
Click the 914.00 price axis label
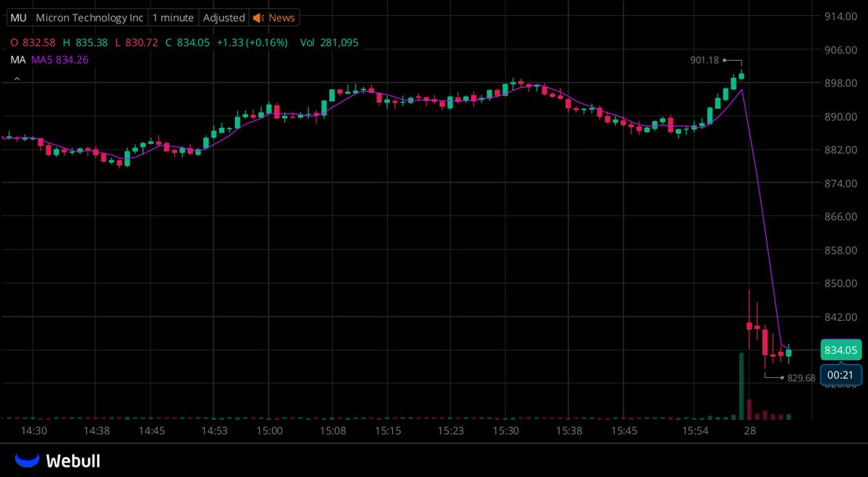point(841,16)
